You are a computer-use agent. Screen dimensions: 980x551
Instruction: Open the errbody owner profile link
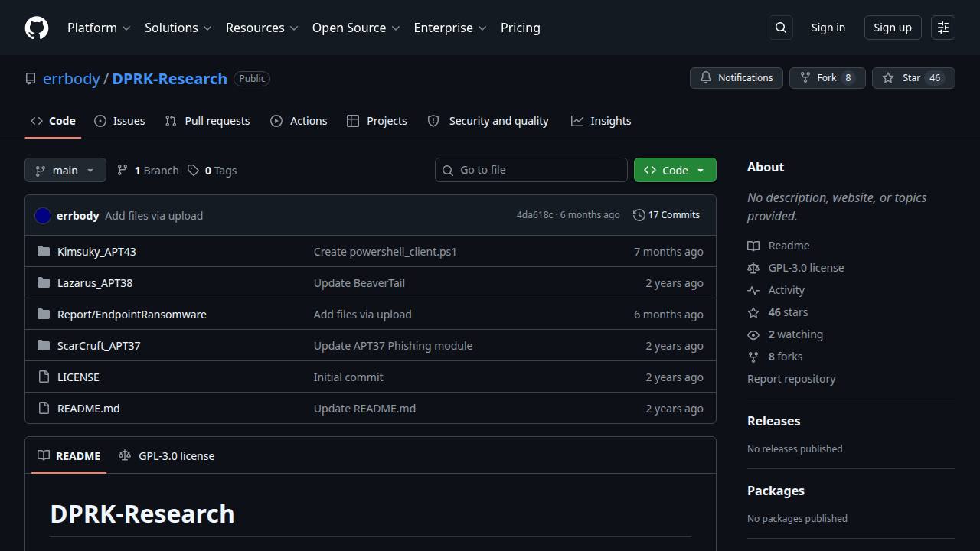[x=71, y=79]
